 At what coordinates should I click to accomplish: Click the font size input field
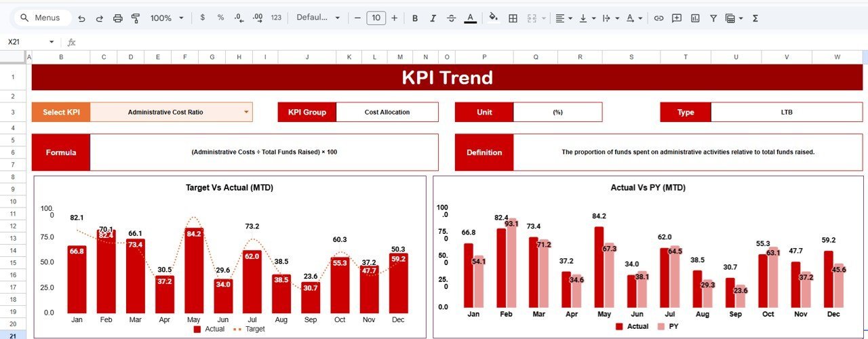376,18
